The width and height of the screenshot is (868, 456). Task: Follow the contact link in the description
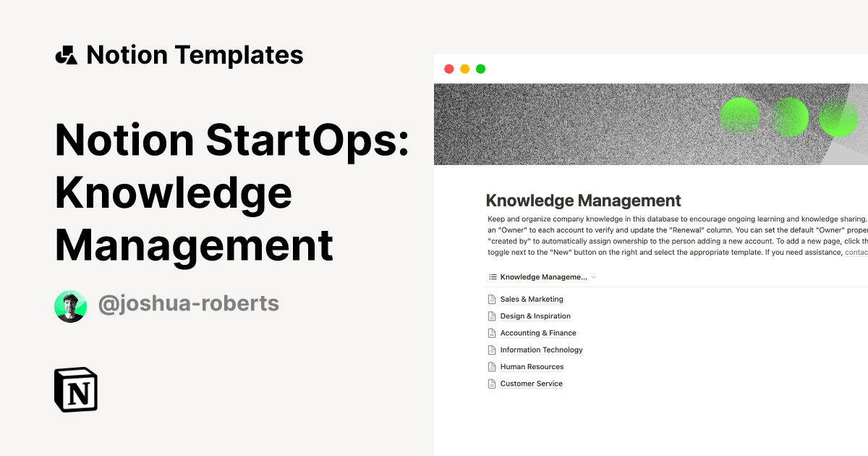coord(856,253)
